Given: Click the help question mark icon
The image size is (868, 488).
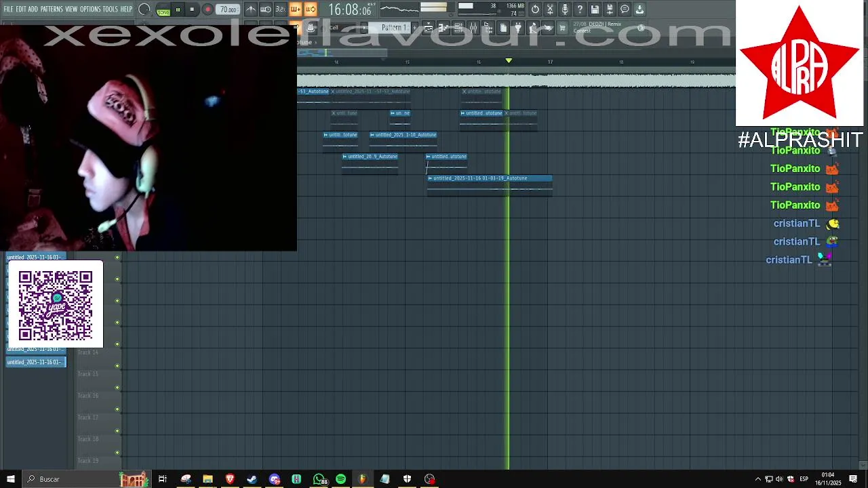Looking at the screenshot, I should [580, 9].
